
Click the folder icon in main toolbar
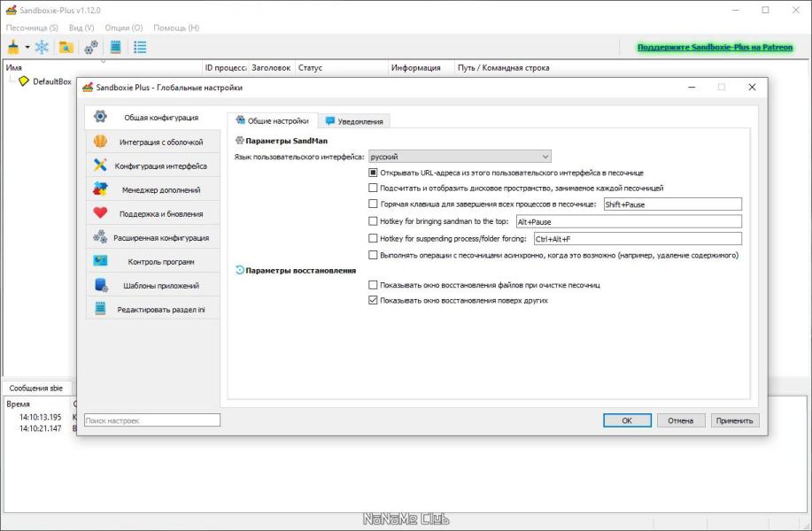pos(66,47)
